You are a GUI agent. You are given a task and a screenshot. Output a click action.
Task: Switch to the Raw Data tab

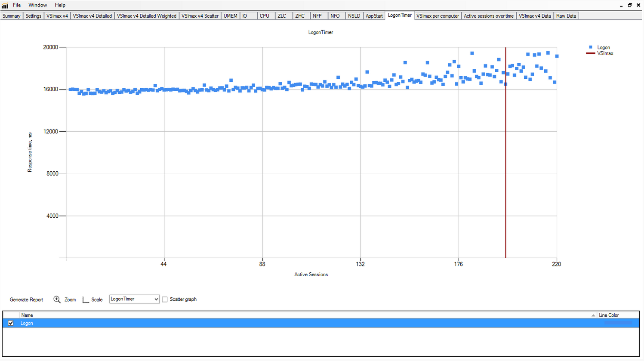[x=566, y=16]
